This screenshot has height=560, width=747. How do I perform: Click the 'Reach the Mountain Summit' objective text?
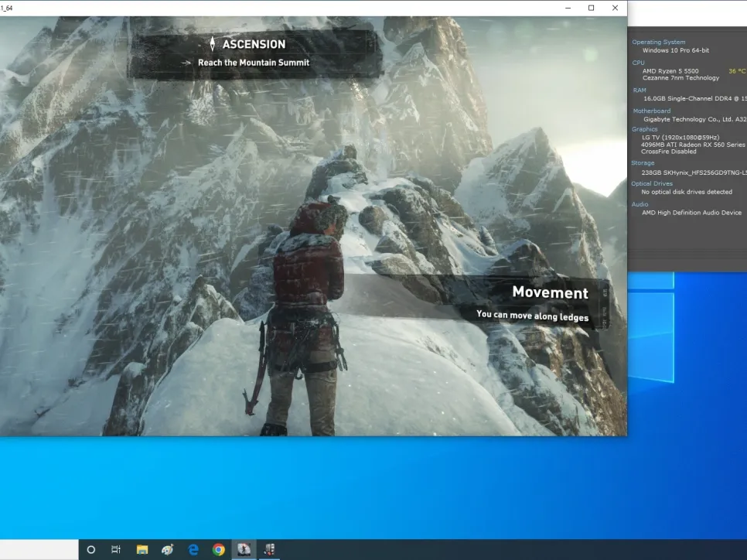tap(254, 63)
